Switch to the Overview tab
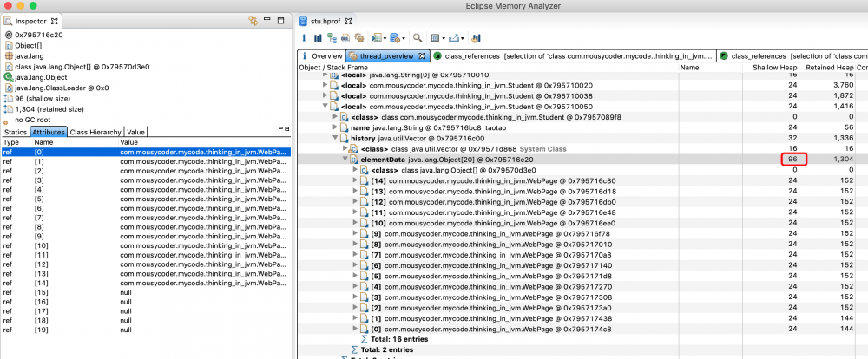This screenshot has width=868, height=359. pyautogui.click(x=320, y=56)
